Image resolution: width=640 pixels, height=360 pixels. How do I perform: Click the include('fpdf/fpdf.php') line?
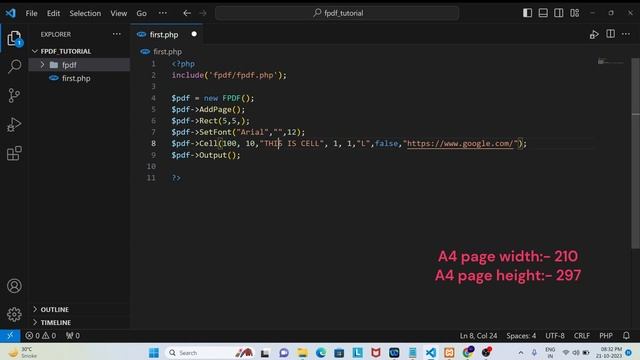pos(229,75)
